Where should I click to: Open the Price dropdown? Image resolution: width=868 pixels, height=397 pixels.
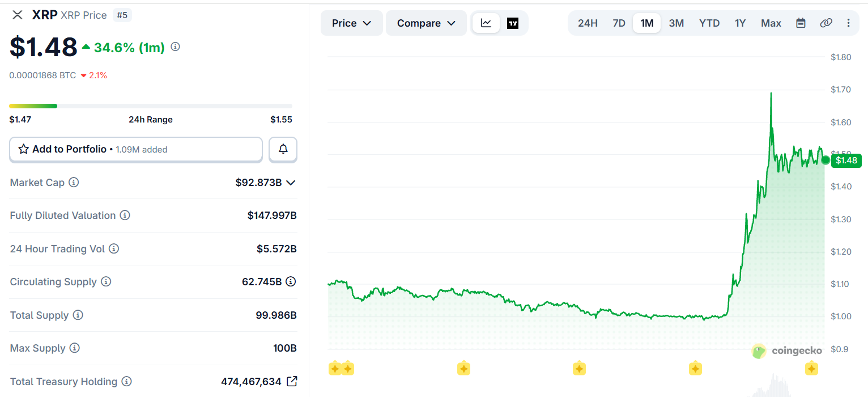click(352, 23)
